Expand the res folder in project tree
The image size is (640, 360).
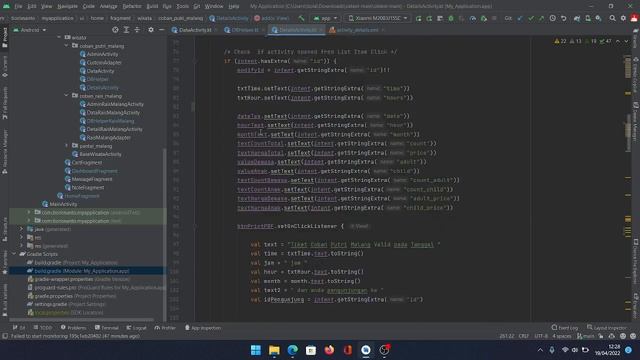tap(22, 237)
